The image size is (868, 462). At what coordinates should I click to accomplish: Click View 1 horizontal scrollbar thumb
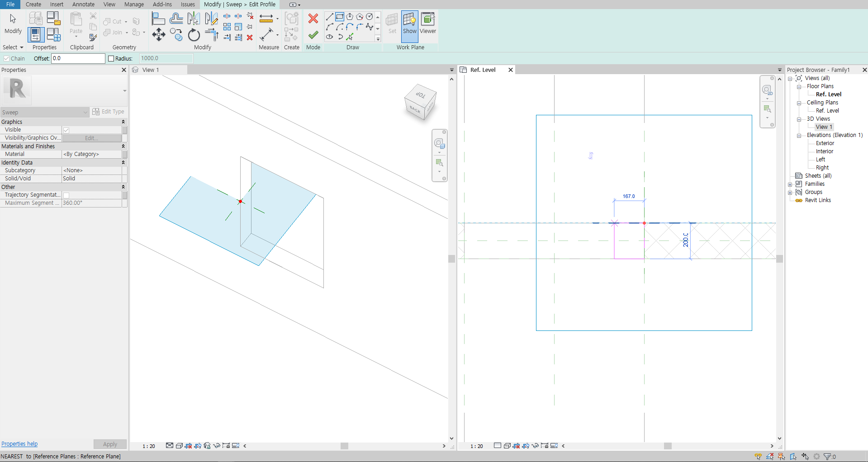[344, 446]
